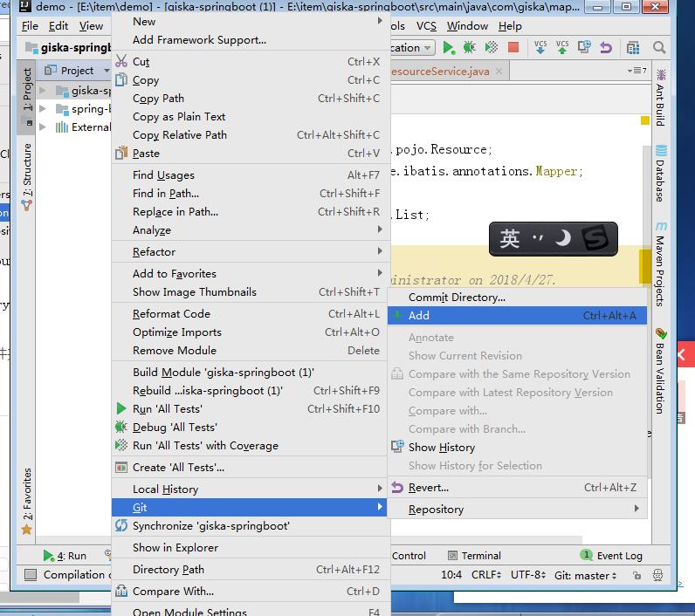Image resolution: width=695 pixels, height=616 pixels.
Task: Open the Database tool window
Action: coord(661,174)
